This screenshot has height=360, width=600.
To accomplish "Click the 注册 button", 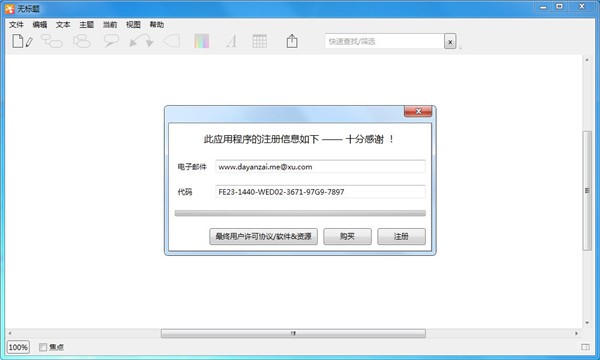I will (x=401, y=236).
